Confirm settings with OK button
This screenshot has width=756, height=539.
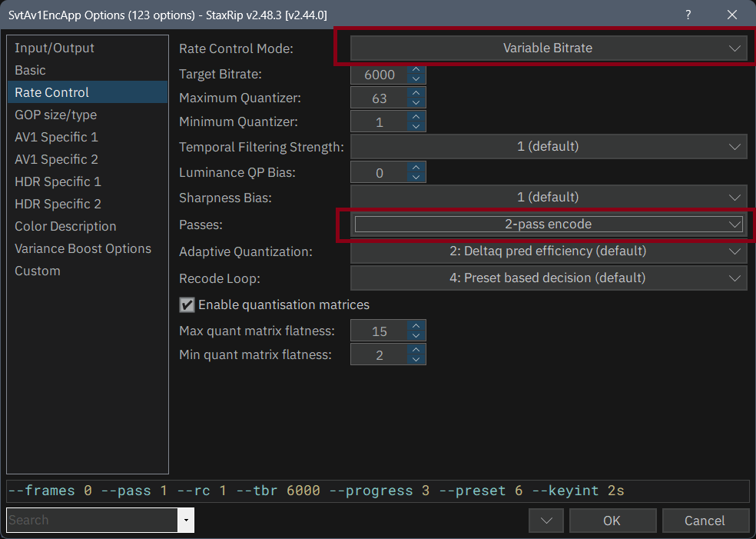point(612,521)
